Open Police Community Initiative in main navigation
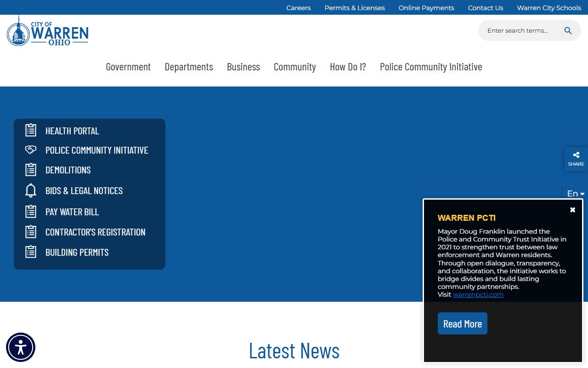Image resolution: width=588 pixels, height=368 pixels. 431,67
